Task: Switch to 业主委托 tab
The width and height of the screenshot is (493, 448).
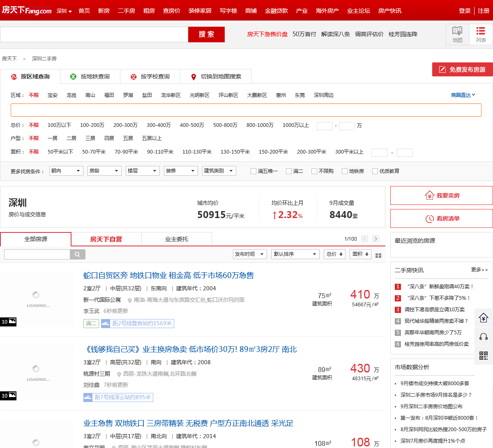Action: [177, 239]
